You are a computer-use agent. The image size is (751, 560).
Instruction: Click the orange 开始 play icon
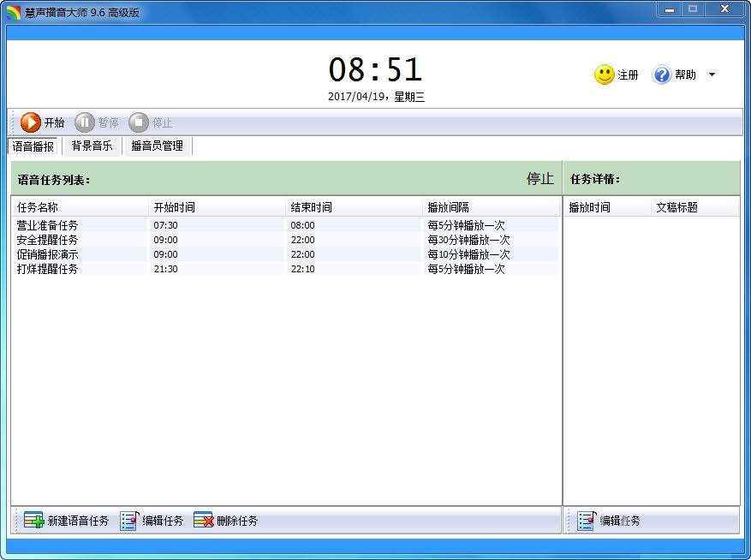30,122
